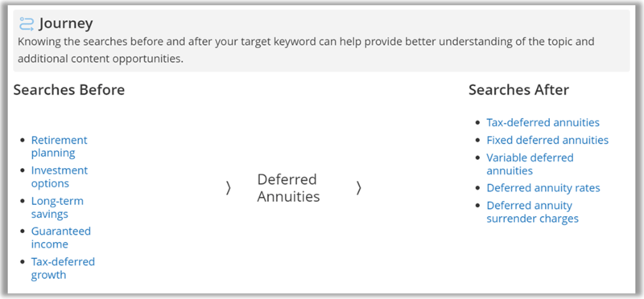This screenshot has width=644, height=299.
Task: Click the Journey section title
Action: tap(66, 24)
